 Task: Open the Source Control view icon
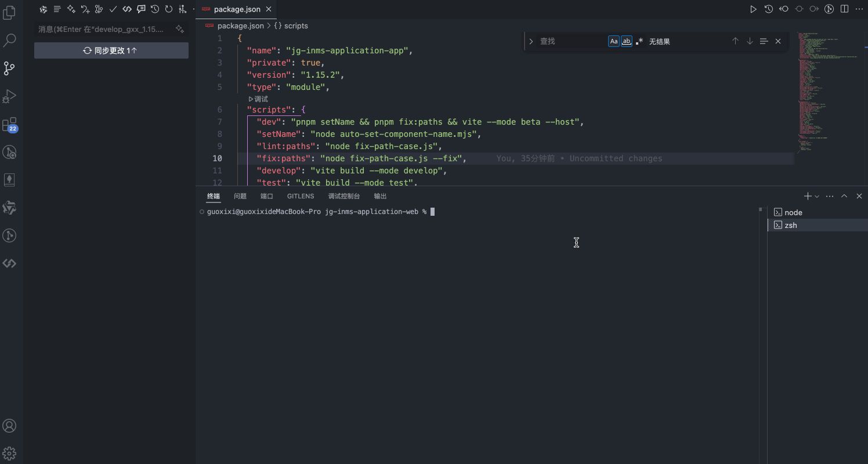click(9, 68)
